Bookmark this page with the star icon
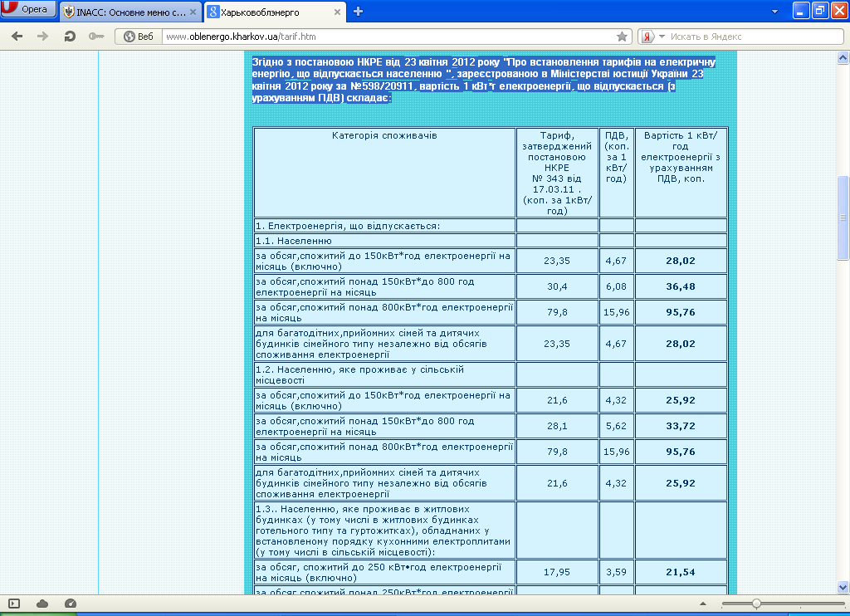 pyautogui.click(x=622, y=37)
